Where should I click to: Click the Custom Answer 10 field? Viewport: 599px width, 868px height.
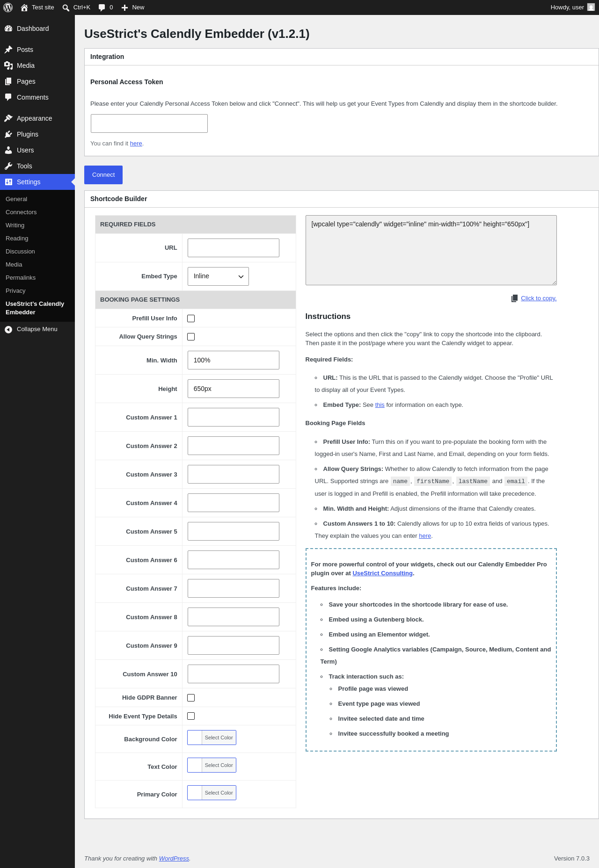(x=234, y=674)
